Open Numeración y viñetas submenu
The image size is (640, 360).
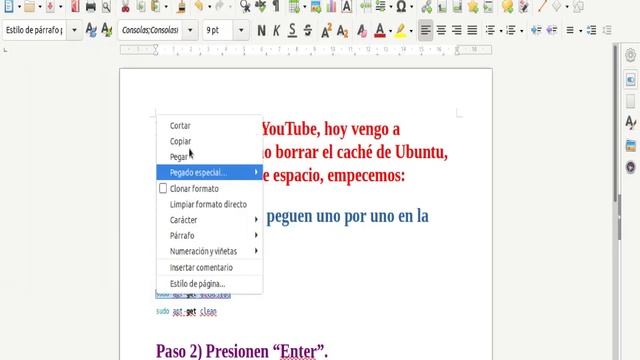pyautogui.click(x=209, y=251)
